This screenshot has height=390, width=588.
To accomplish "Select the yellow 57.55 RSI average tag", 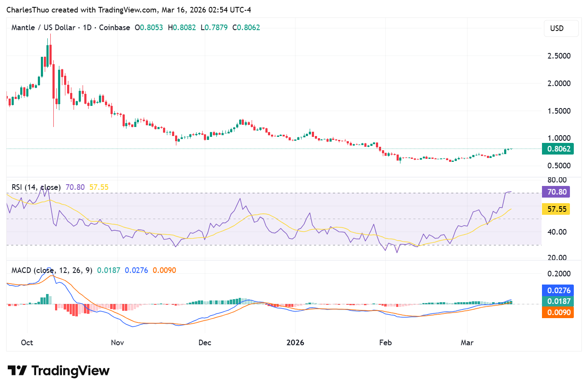I will click(557, 209).
